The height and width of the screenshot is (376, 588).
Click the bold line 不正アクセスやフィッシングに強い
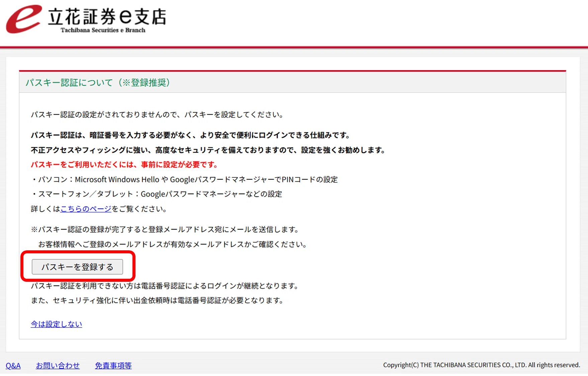click(x=208, y=150)
